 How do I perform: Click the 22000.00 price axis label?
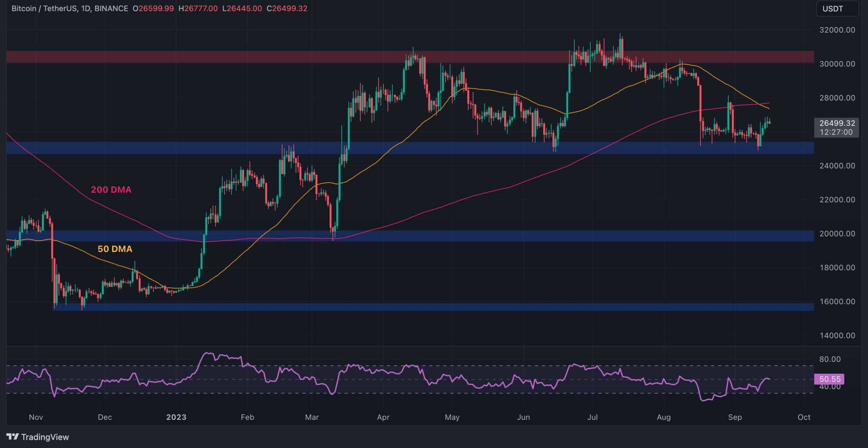coord(837,199)
